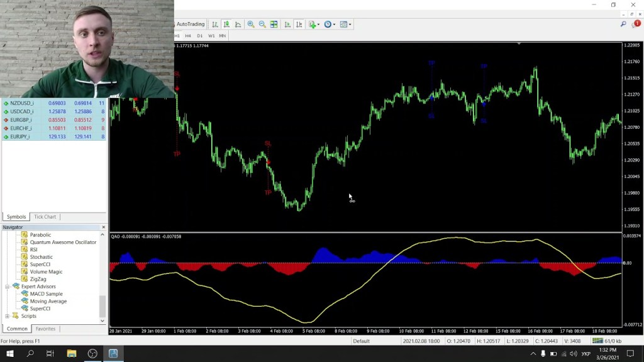Viewport: 644px width, 362px height.
Task: Switch to line chart view
Action: click(x=238, y=24)
